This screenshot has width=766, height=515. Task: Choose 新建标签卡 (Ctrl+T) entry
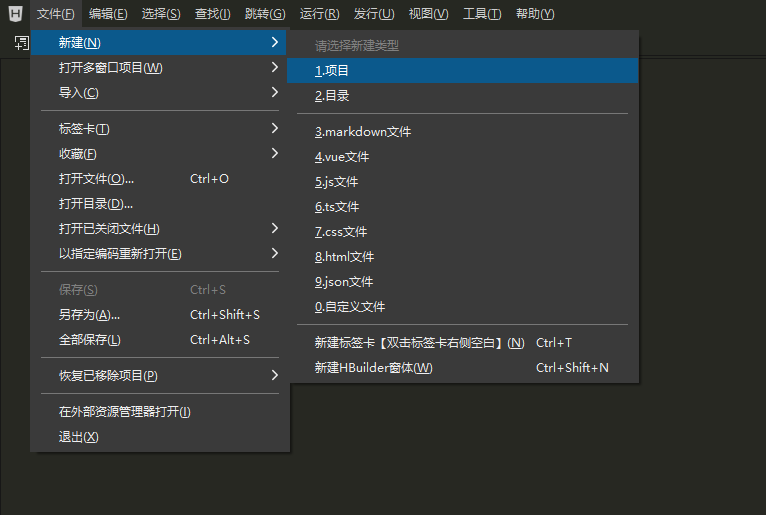[463, 343]
